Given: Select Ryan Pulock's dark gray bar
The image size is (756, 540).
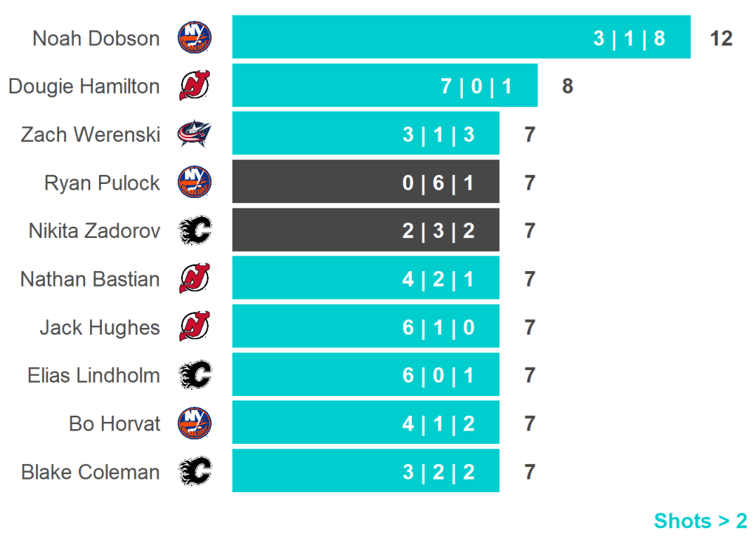Looking at the screenshot, I should coord(365,182).
